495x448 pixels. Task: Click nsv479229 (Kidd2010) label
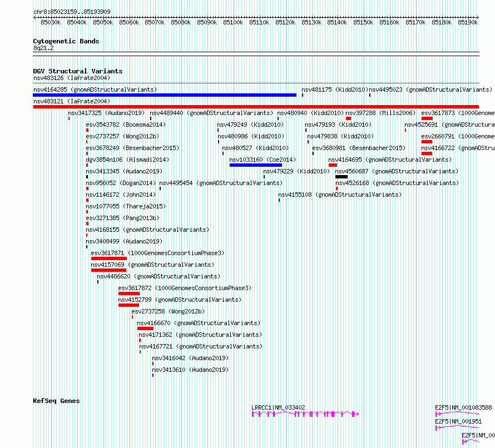tap(296, 171)
